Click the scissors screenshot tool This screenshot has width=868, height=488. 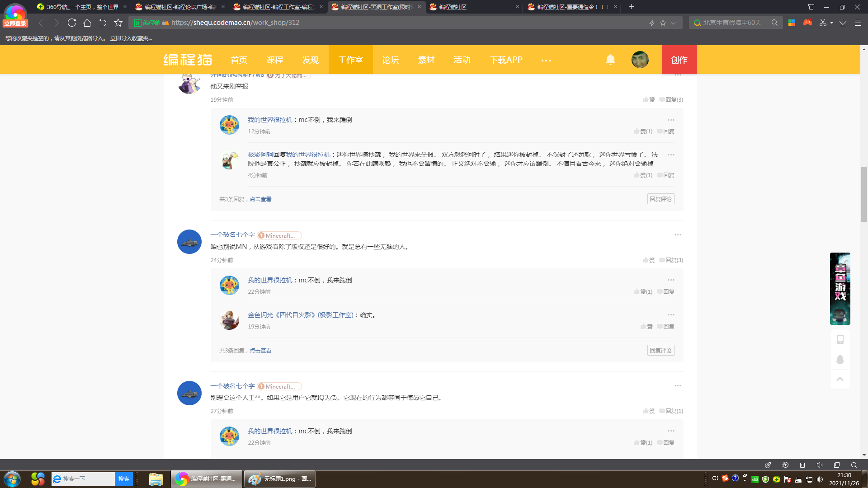pyautogui.click(x=823, y=23)
